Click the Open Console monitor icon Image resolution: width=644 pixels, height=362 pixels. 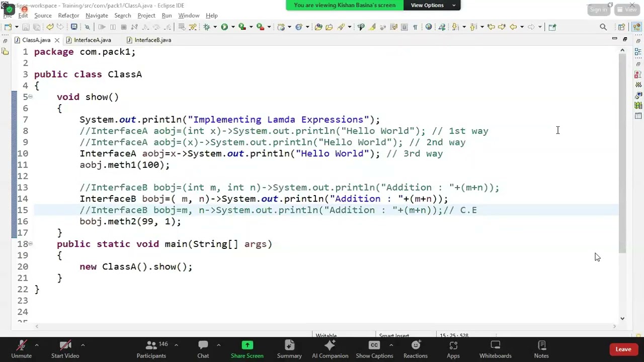pyautogui.click(x=73, y=27)
